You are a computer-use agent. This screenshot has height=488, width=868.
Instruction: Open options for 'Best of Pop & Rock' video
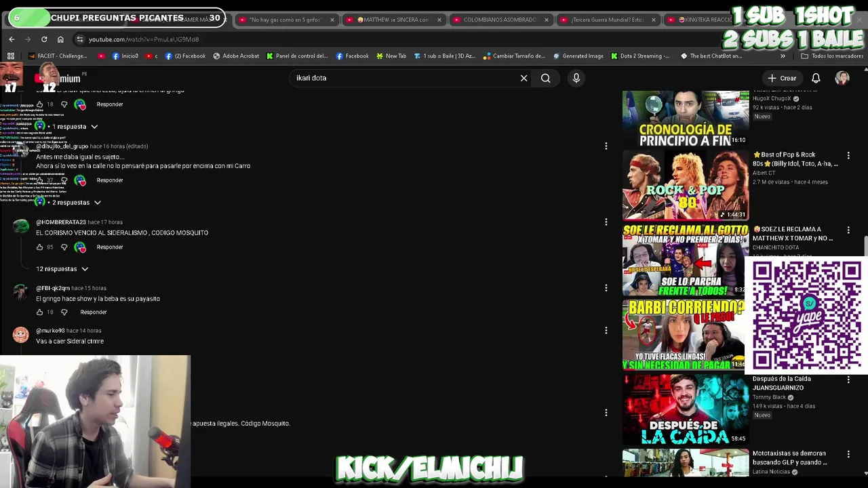[848, 155]
